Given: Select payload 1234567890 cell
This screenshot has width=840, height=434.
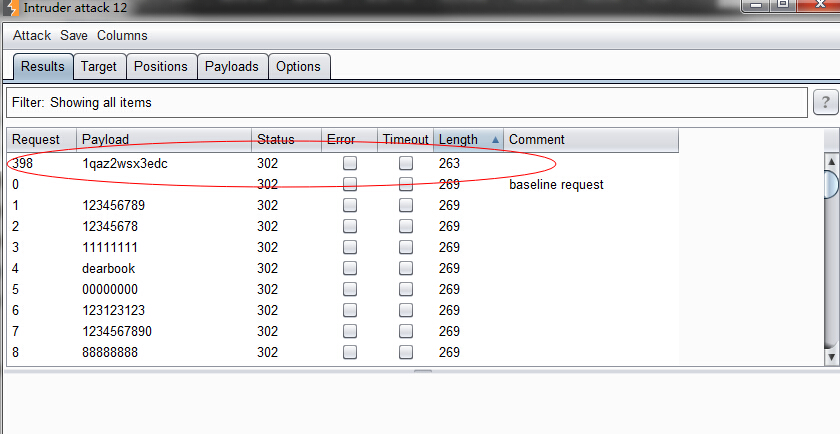Looking at the screenshot, I should tap(117, 331).
